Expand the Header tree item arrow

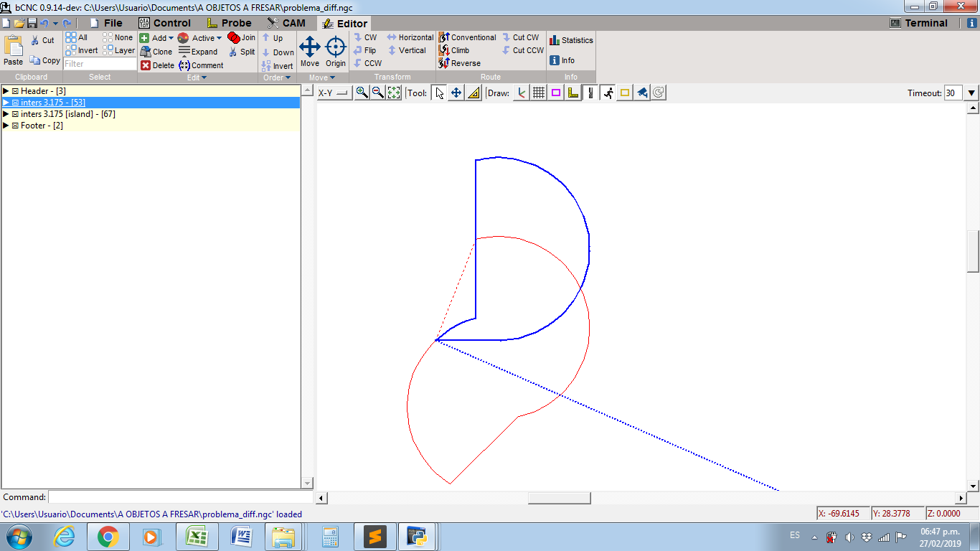6,90
